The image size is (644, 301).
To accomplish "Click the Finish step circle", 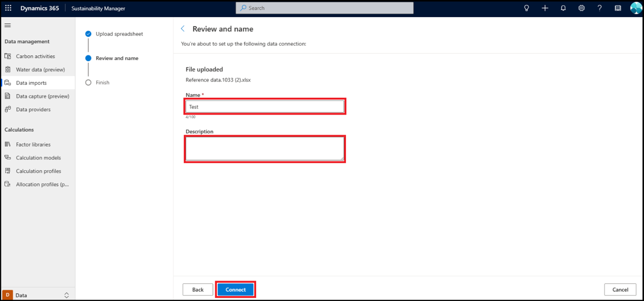I will coord(88,83).
